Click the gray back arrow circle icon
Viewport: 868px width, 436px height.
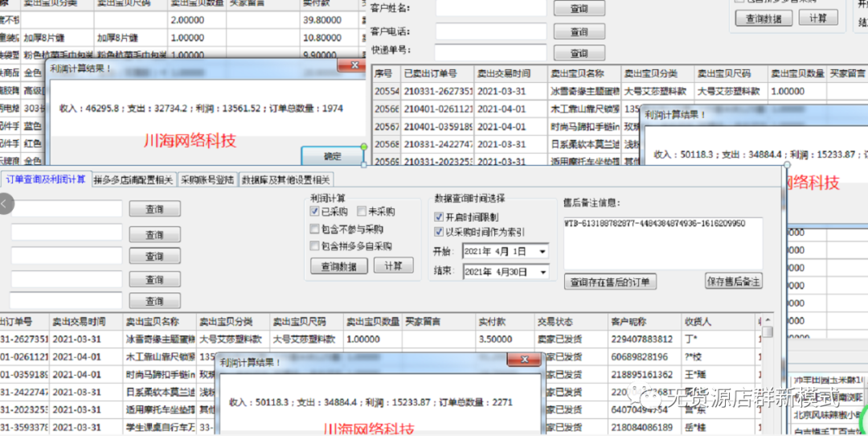click(x=5, y=204)
